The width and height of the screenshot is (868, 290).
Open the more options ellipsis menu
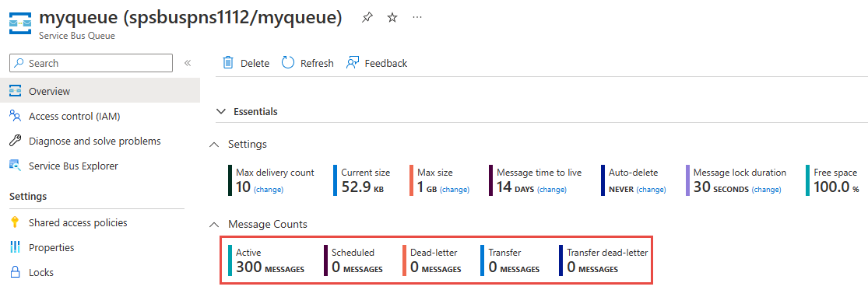417,17
